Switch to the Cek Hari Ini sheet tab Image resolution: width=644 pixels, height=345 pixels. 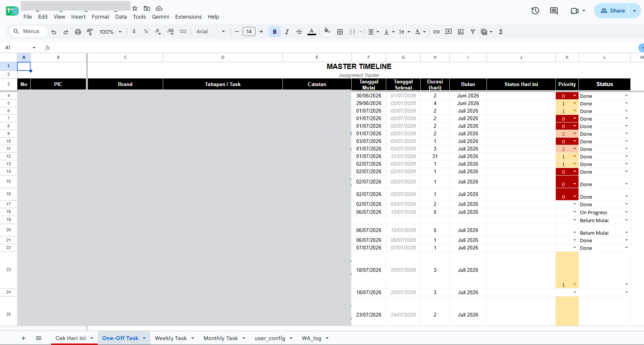point(70,338)
